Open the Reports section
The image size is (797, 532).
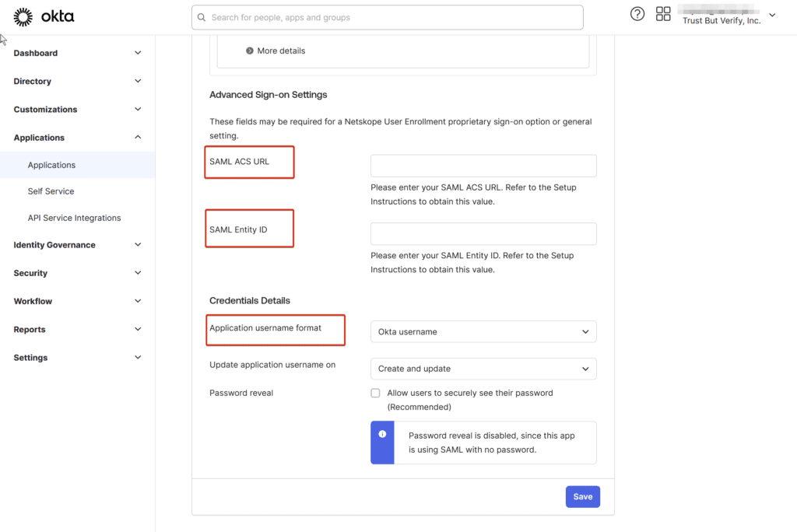pos(29,329)
